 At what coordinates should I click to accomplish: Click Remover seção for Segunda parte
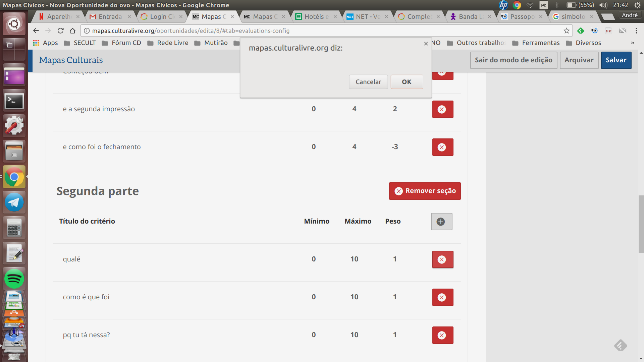(x=425, y=191)
